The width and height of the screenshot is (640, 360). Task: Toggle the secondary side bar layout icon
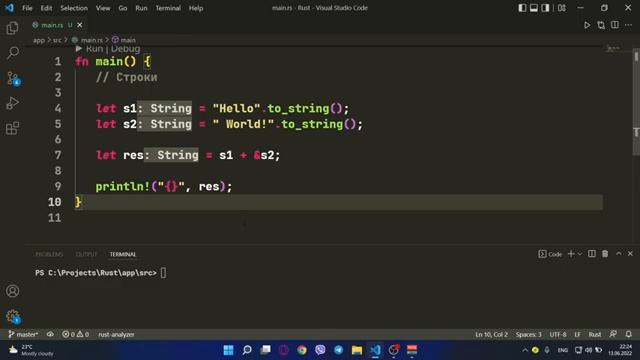(545, 8)
